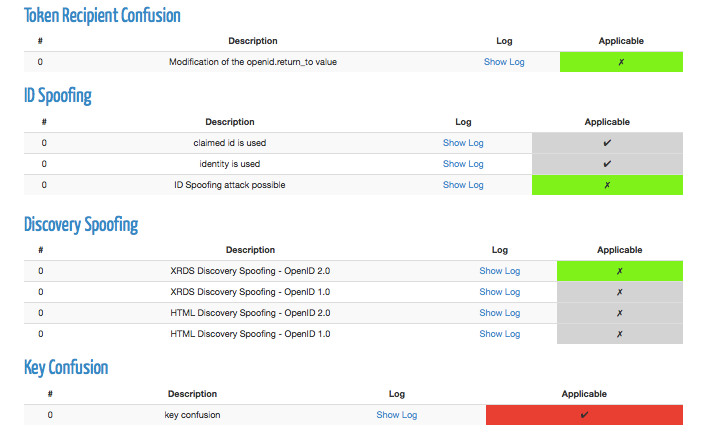The image size is (712, 446).
Task: Show log for XRDS Discovery Spoofing OpenID 1.0
Action: tap(499, 292)
